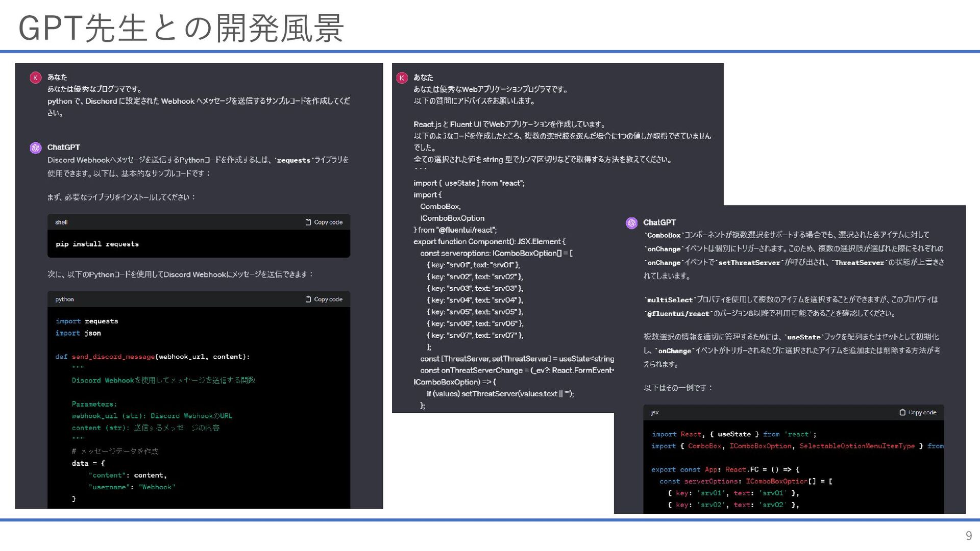Click ChatGPT logo icon in left chat
Image resolution: width=980 pixels, height=551 pixels.
pos(35,148)
